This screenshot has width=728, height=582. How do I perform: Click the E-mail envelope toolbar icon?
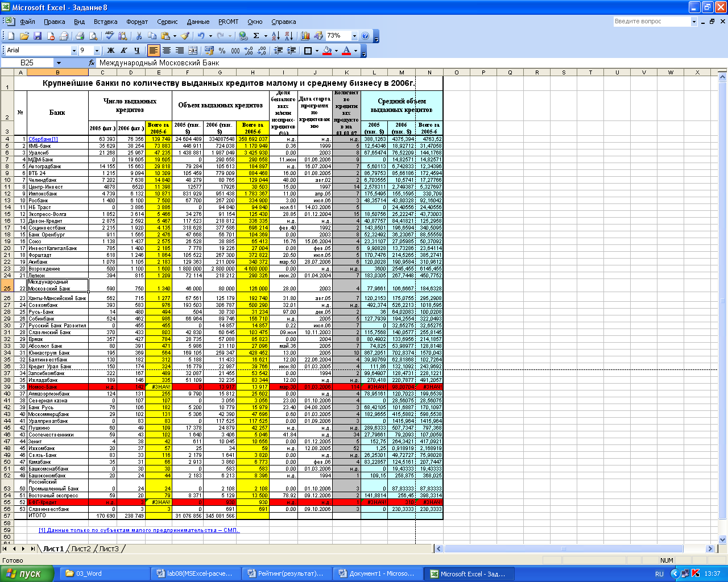coord(64,36)
